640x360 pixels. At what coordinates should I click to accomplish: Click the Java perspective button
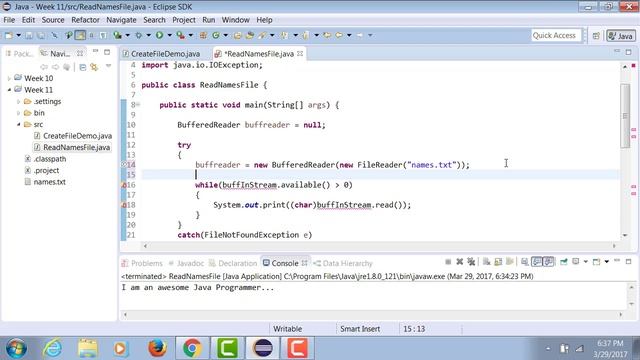pos(621,36)
